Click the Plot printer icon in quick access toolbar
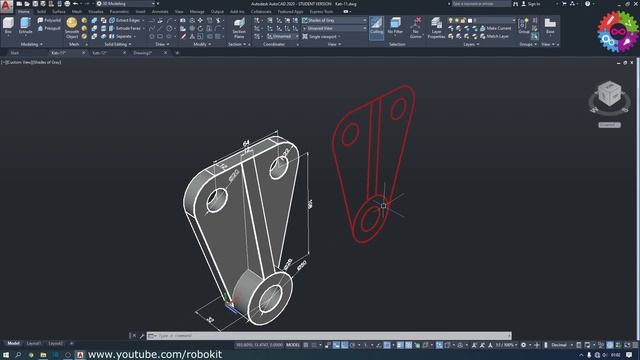 point(67,4)
